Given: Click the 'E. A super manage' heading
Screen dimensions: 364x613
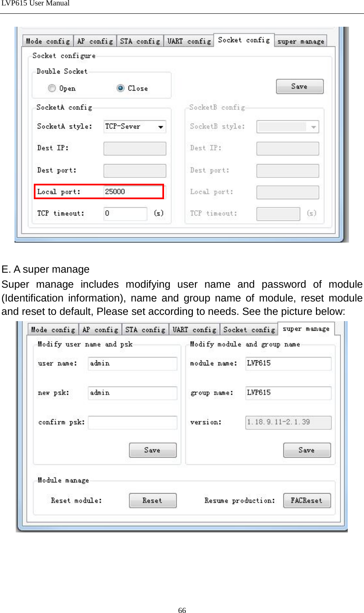Looking at the screenshot, I should tap(45, 269).
